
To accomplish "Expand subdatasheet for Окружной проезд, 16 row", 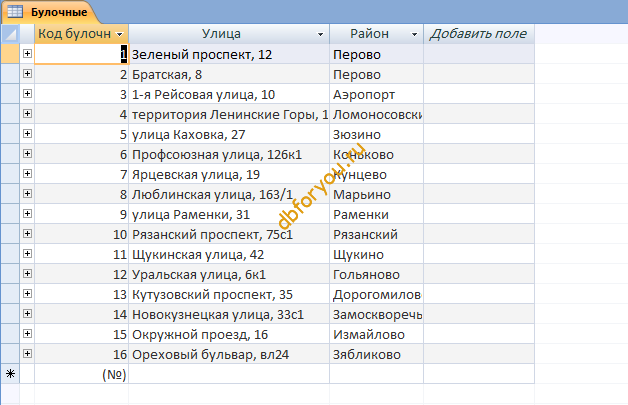I will (x=27, y=334).
